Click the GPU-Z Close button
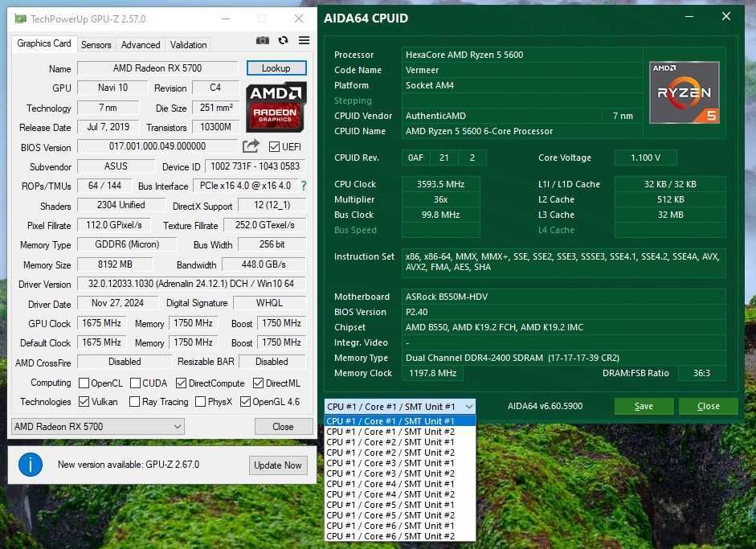The width and height of the screenshot is (756, 549). click(283, 427)
